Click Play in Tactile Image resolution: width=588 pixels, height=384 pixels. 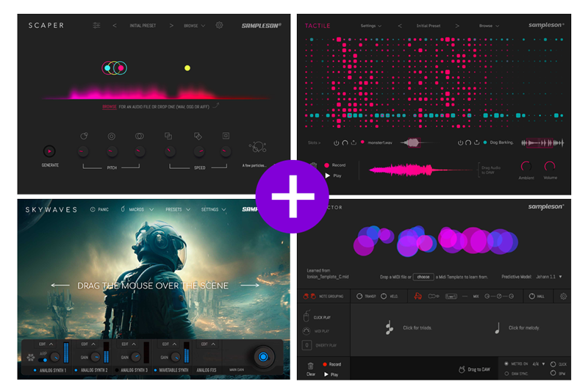coord(333,175)
